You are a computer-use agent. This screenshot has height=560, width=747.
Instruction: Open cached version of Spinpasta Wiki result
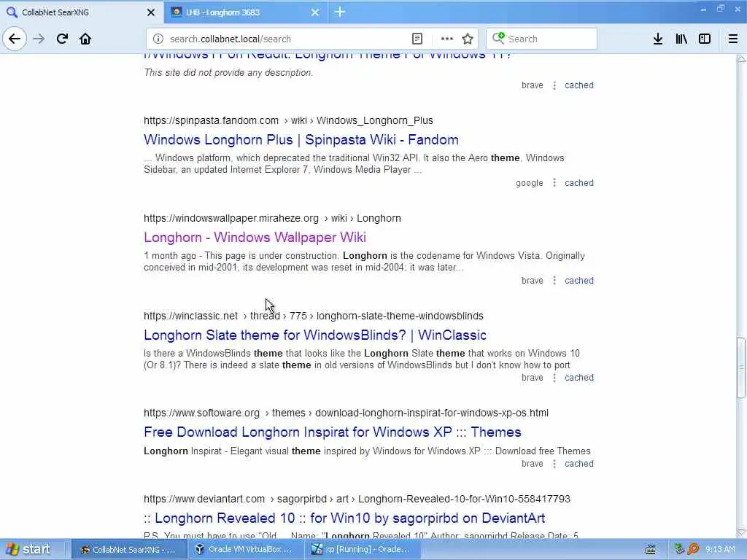click(x=578, y=183)
